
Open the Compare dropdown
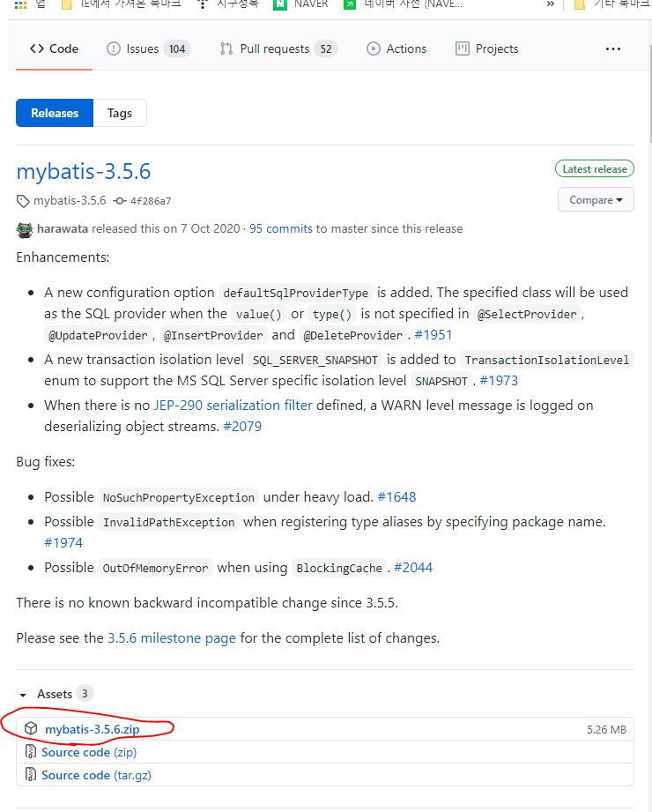point(596,200)
